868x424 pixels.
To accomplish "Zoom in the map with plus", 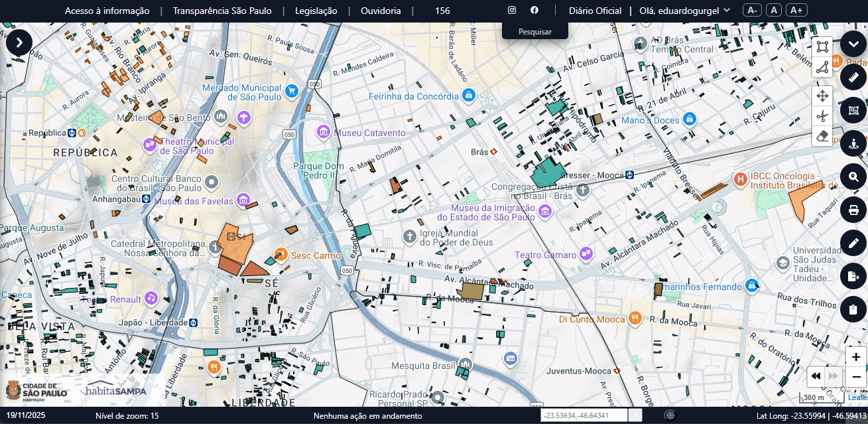I will tap(856, 357).
